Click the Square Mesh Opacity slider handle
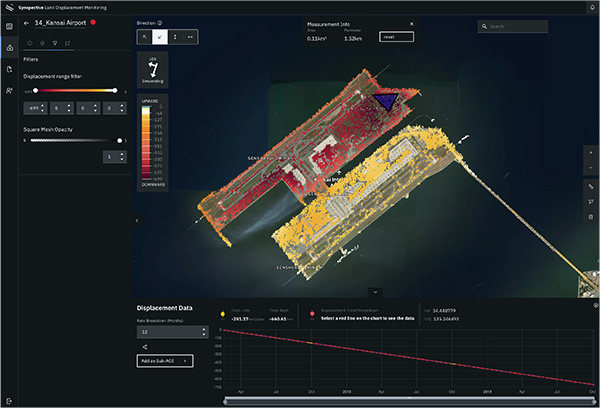 120,141
